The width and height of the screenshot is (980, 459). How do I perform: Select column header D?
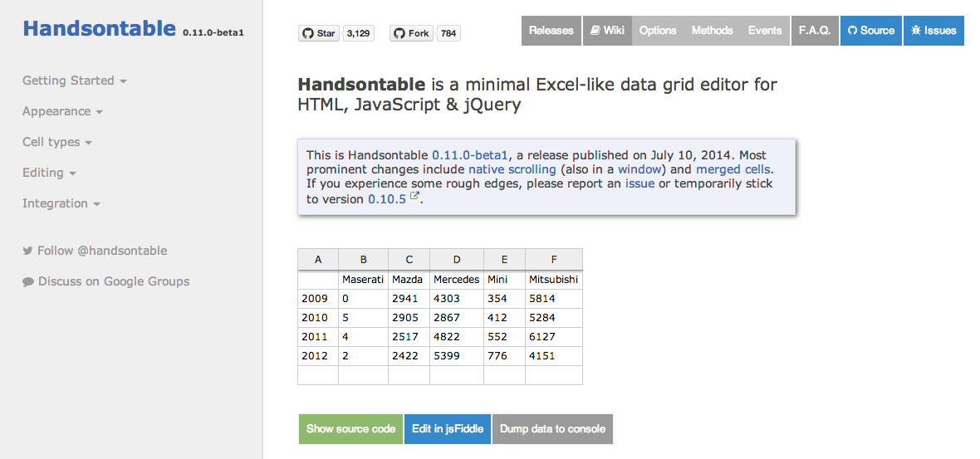coord(457,260)
